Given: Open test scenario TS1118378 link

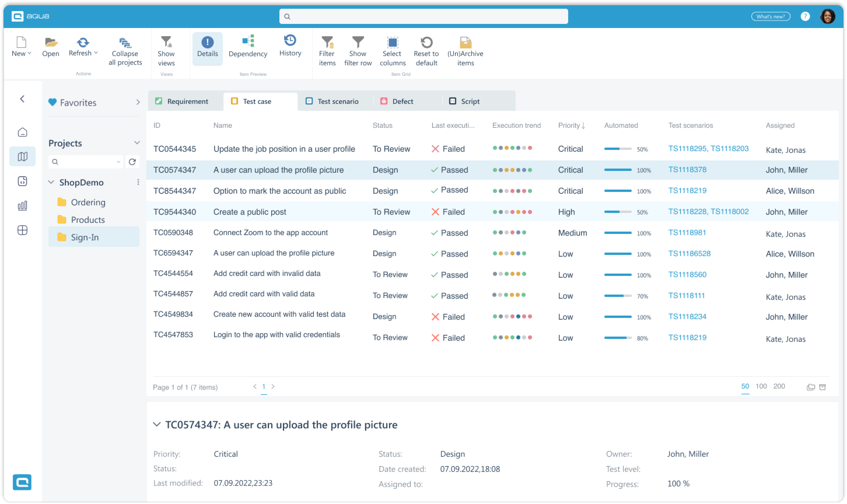Looking at the screenshot, I should point(687,169).
